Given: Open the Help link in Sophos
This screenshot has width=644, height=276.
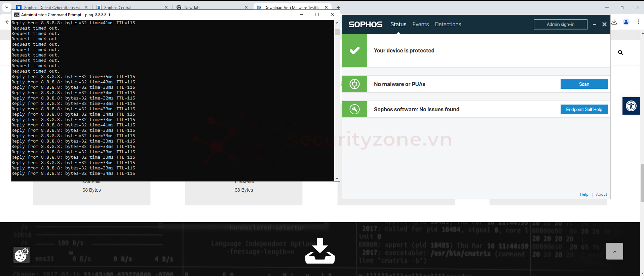Looking at the screenshot, I should (584, 194).
